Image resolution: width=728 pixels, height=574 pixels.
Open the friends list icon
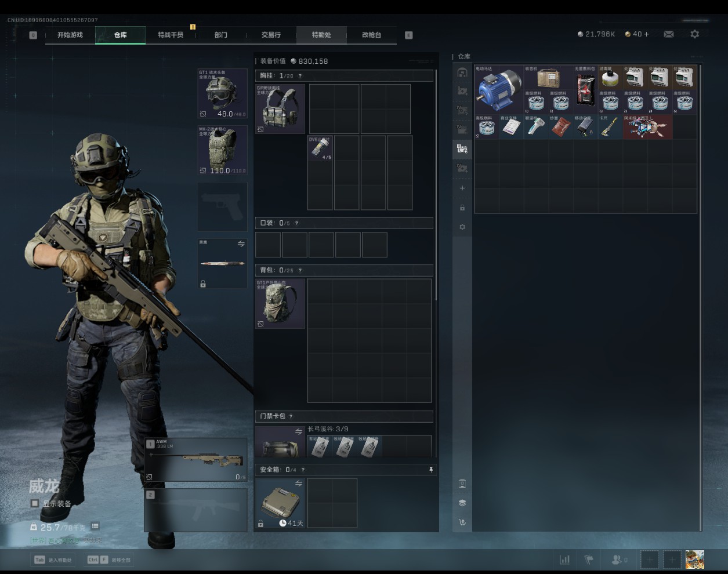click(620, 560)
